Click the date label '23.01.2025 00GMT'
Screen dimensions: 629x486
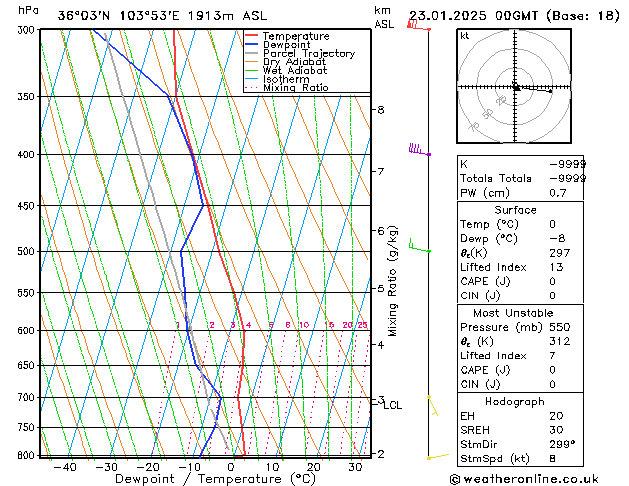click(x=473, y=16)
